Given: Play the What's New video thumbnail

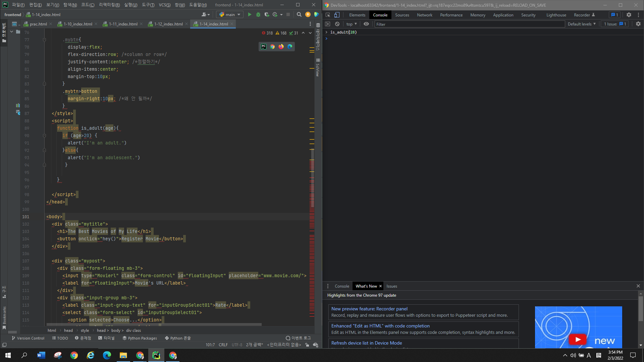Looking at the screenshot, I should tap(578, 339).
